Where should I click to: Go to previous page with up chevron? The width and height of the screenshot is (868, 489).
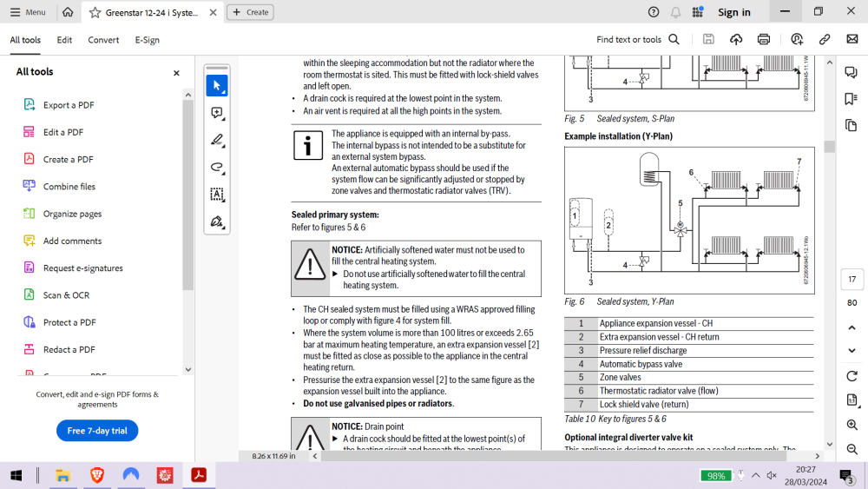click(x=852, y=327)
